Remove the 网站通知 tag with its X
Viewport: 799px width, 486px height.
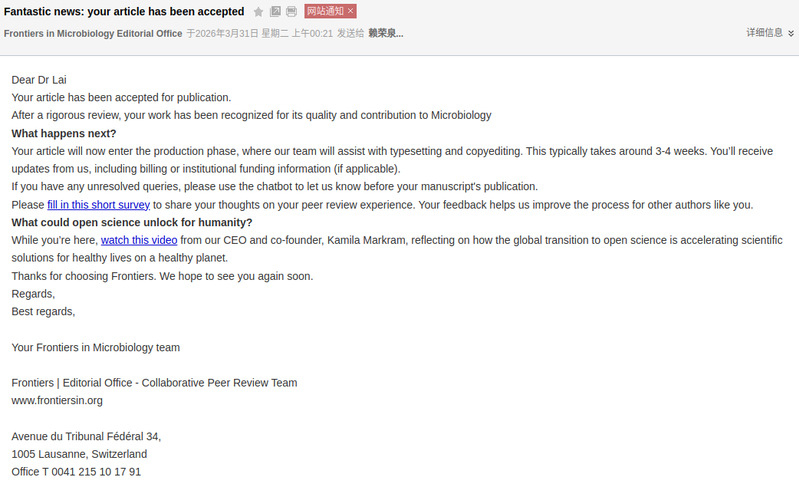click(351, 11)
